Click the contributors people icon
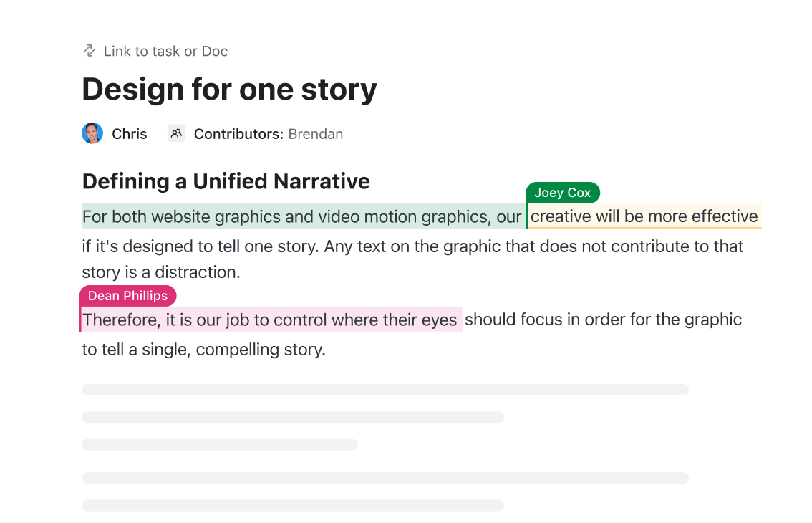 coord(176,133)
